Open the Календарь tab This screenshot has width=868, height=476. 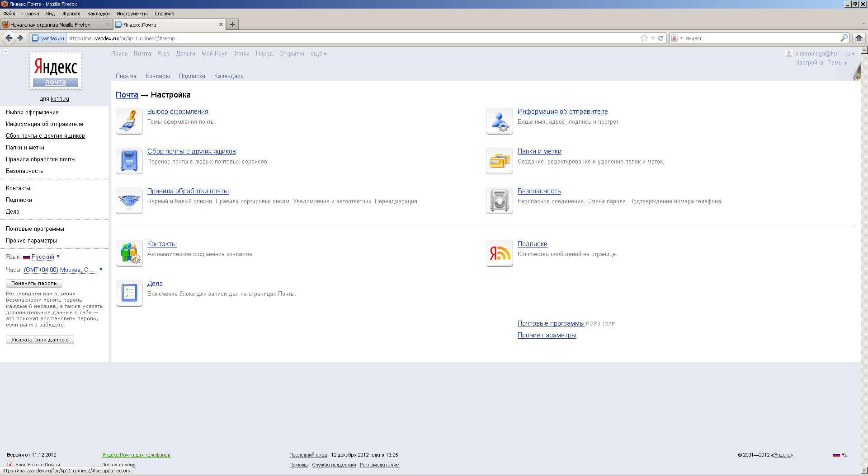tap(229, 76)
